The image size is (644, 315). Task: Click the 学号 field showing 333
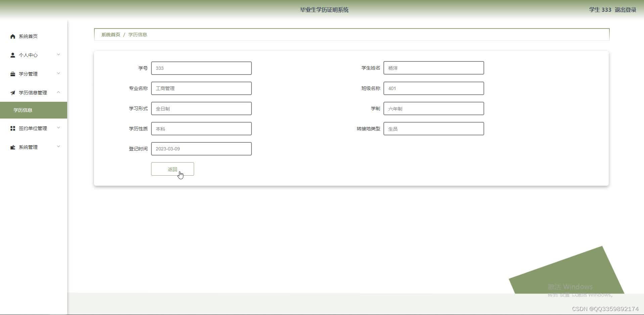[201, 68]
